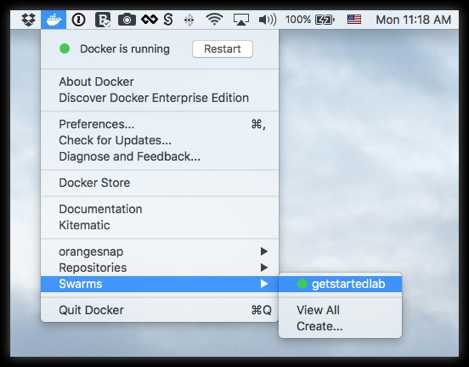Open the Dropbox menu bar icon
The image size is (469, 367).
[x=28, y=20]
